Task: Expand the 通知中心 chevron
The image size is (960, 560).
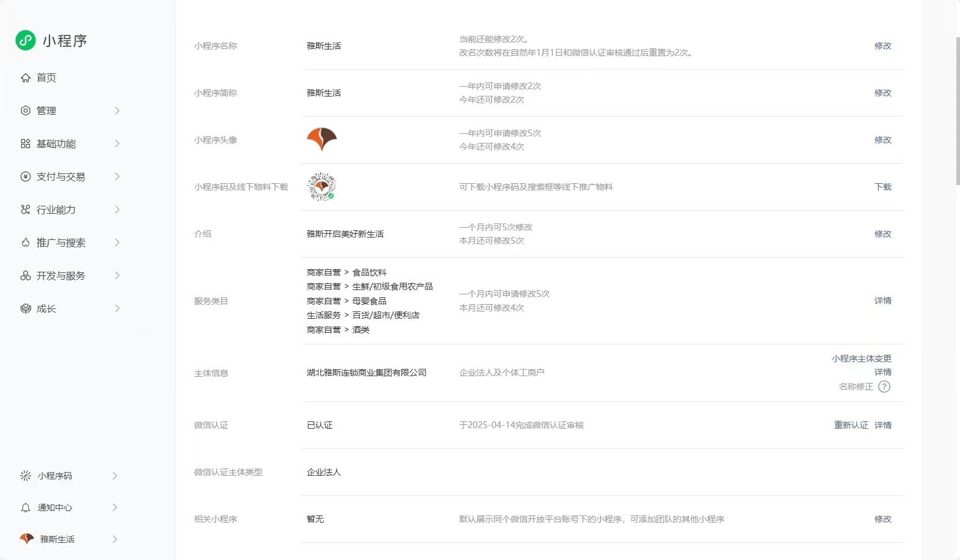Action: [115, 507]
